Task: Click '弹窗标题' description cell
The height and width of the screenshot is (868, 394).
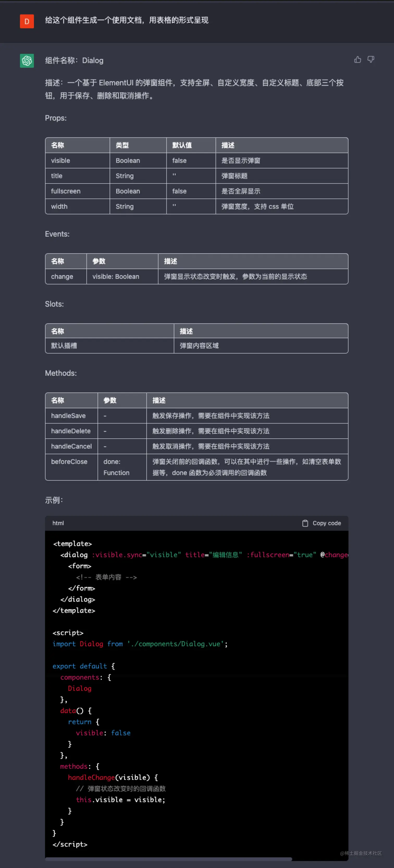Action: (282, 176)
